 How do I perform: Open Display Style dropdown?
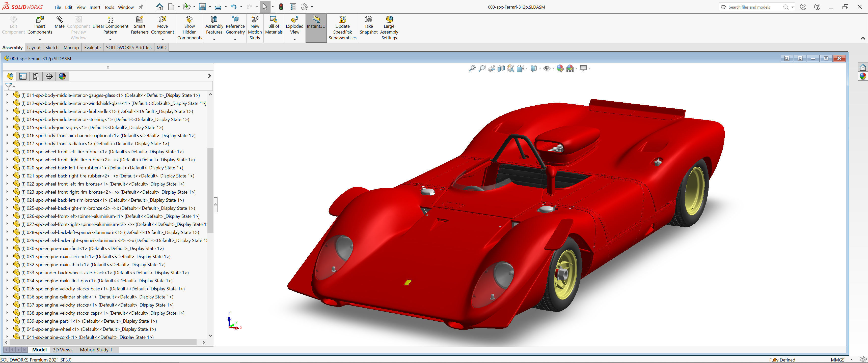point(540,68)
